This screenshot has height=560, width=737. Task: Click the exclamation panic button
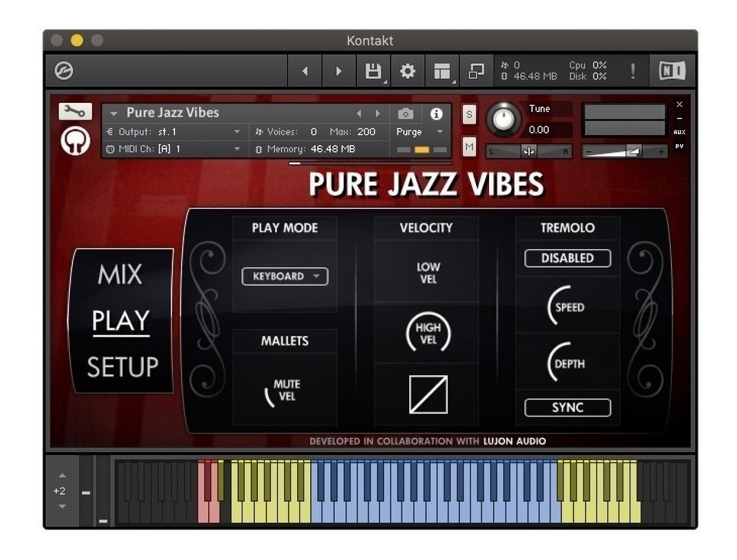(x=633, y=71)
